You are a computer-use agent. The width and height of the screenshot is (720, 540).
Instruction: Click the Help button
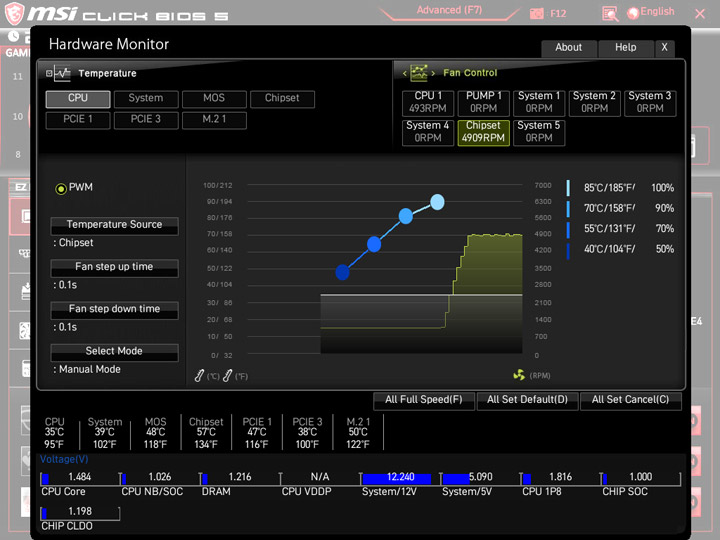(x=625, y=48)
